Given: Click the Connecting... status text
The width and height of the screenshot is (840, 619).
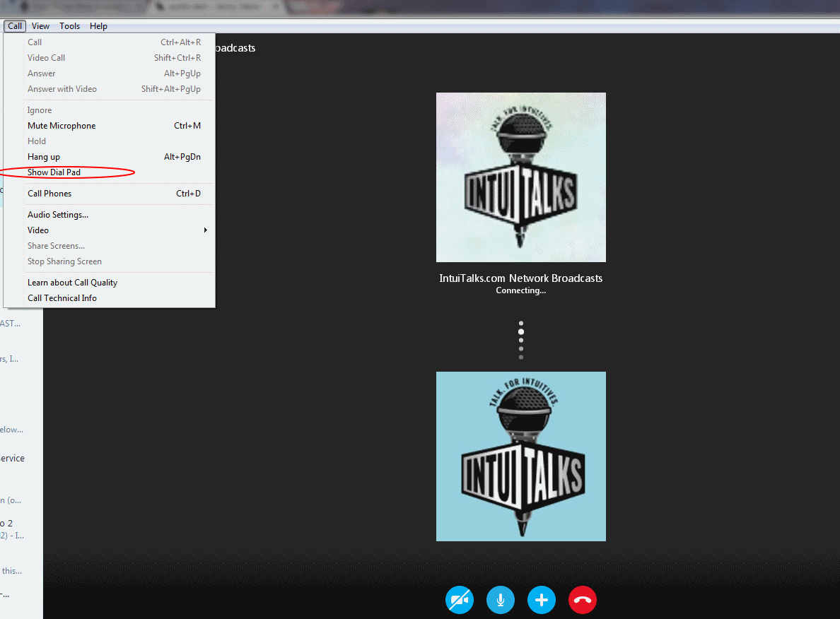Looking at the screenshot, I should 520,290.
